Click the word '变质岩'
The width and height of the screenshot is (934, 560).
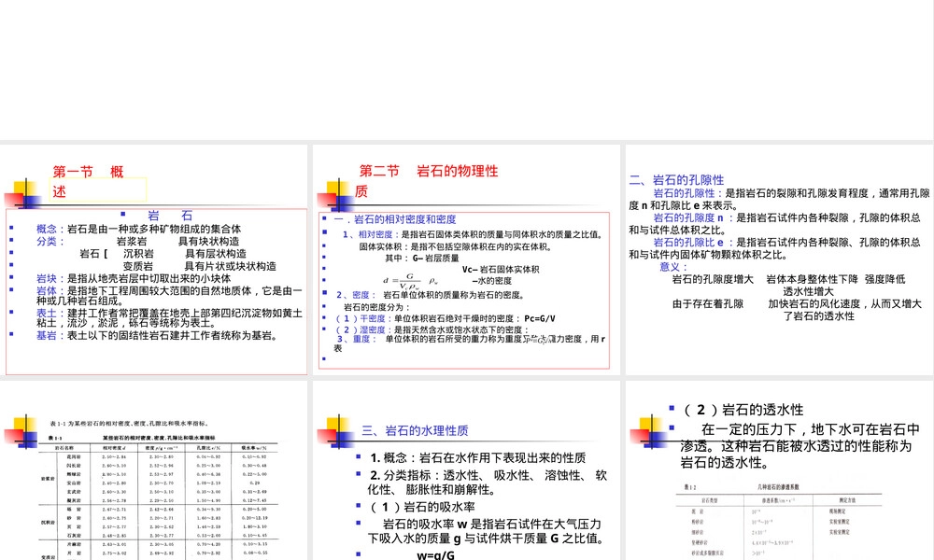[138, 266]
